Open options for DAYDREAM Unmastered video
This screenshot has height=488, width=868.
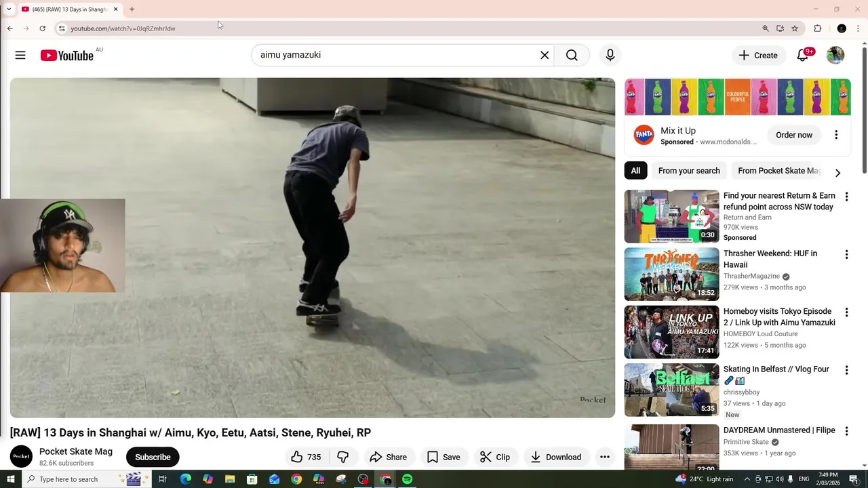(846, 431)
